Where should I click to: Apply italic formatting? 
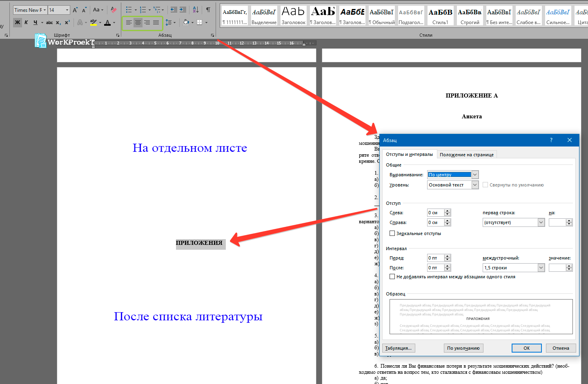coord(26,22)
